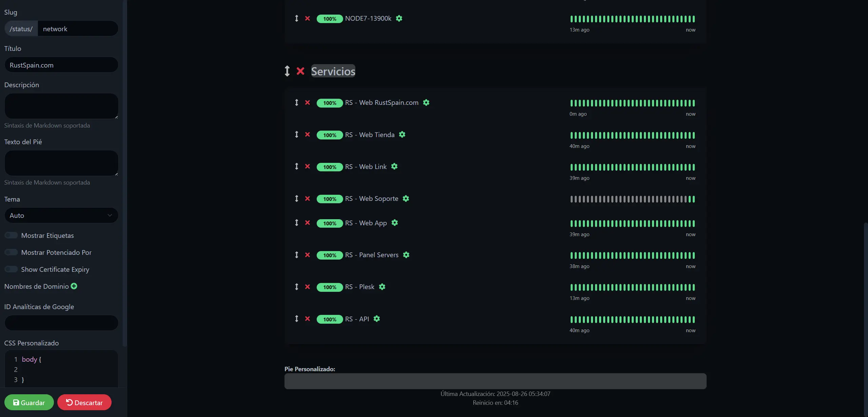Image resolution: width=868 pixels, height=417 pixels.
Task: Click the heartbeat bar of RS - Web Tienda
Action: (633, 135)
